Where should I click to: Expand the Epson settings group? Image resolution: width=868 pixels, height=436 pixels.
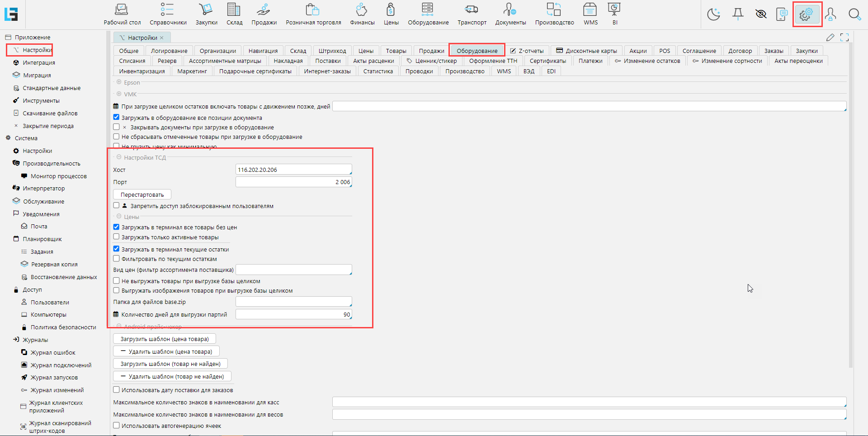(x=119, y=82)
